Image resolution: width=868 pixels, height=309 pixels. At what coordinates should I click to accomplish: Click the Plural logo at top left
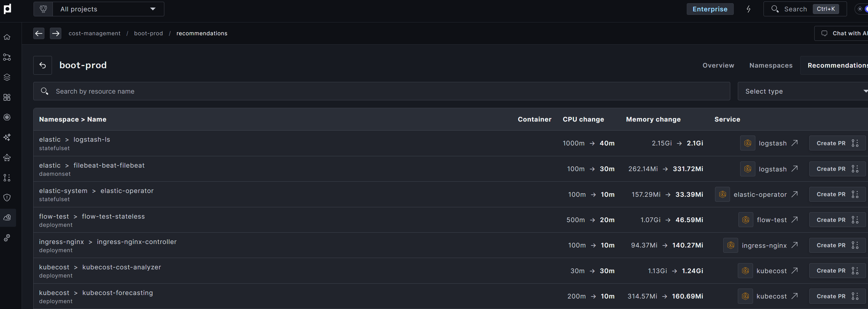tap(7, 9)
